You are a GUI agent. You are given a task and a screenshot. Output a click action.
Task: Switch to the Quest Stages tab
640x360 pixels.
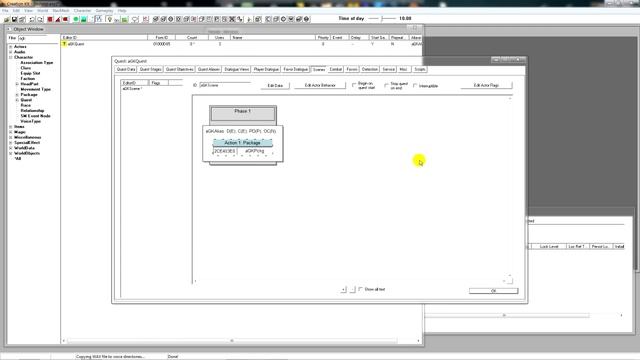point(150,69)
